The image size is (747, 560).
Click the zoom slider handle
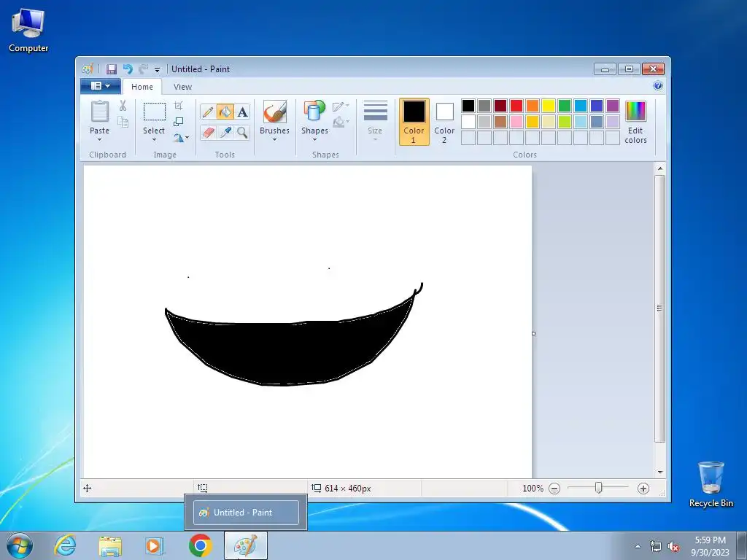coord(599,488)
